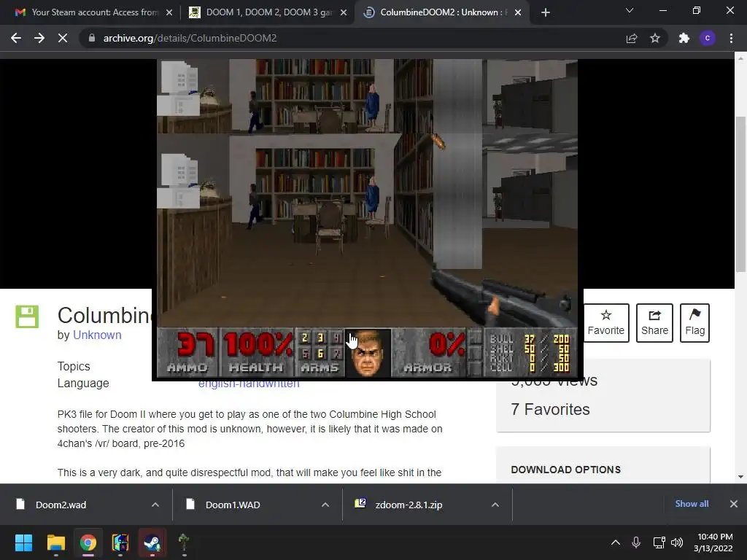The height and width of the screenshot is (560, 747).
Task: Open the clock showing 10:40 PM
Action: click(713, 542)
